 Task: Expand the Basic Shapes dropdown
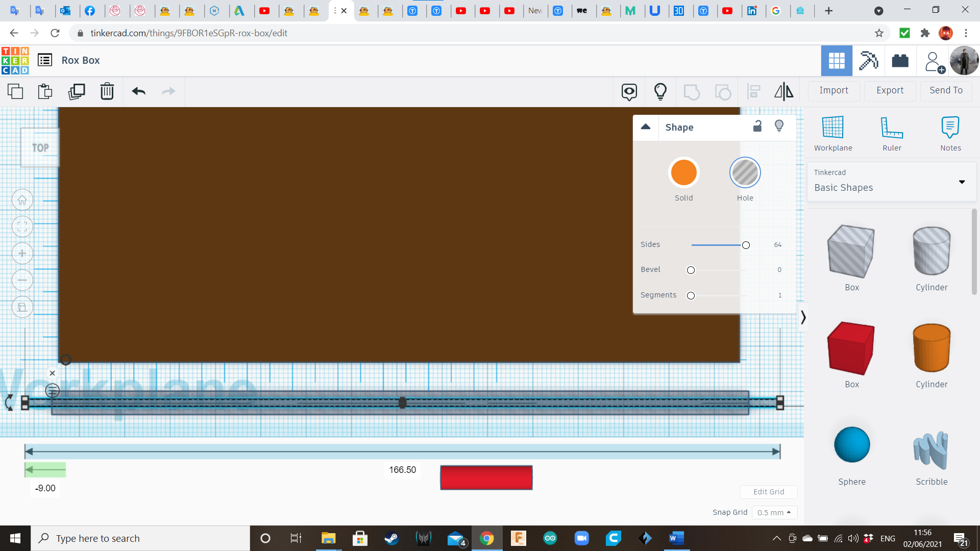(x=962, y=182)
